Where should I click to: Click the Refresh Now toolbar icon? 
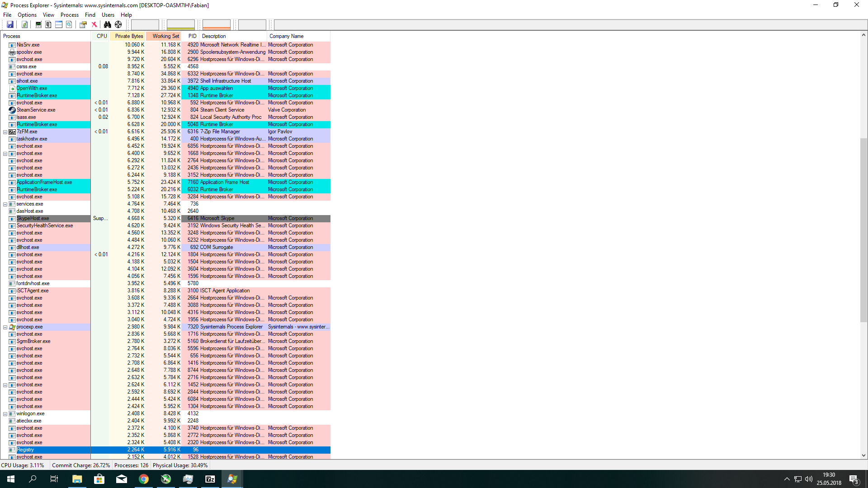coord(25,24)
